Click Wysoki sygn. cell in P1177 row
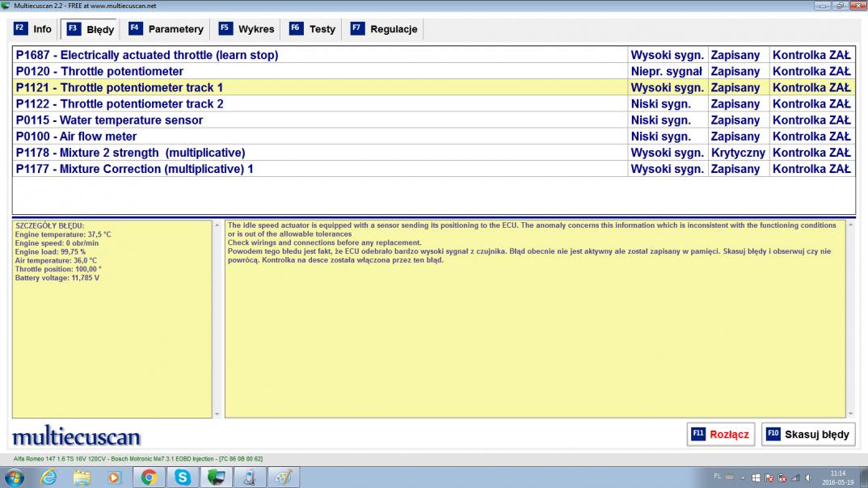Screen dimensions: 868x488 pyautogui.click(x=667, y=169)
